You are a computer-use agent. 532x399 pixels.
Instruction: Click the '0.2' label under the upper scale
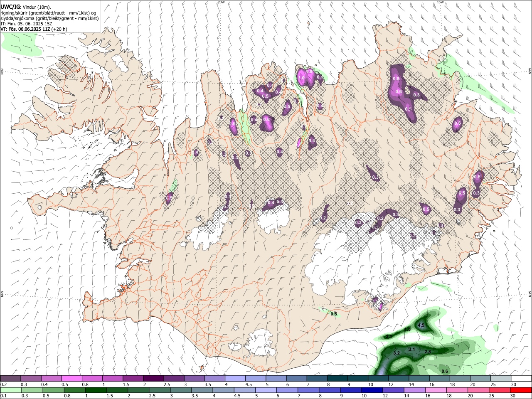(3, 384)
